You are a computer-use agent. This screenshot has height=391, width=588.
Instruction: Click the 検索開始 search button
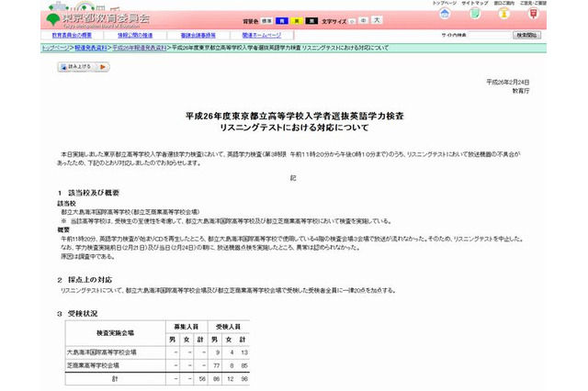(526, 35)
